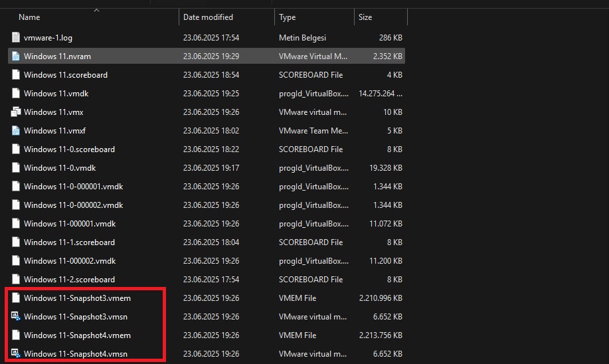Sort files by the Name column header
The height and width of the screenshot is (364, 609).
(x=29, y=17)
